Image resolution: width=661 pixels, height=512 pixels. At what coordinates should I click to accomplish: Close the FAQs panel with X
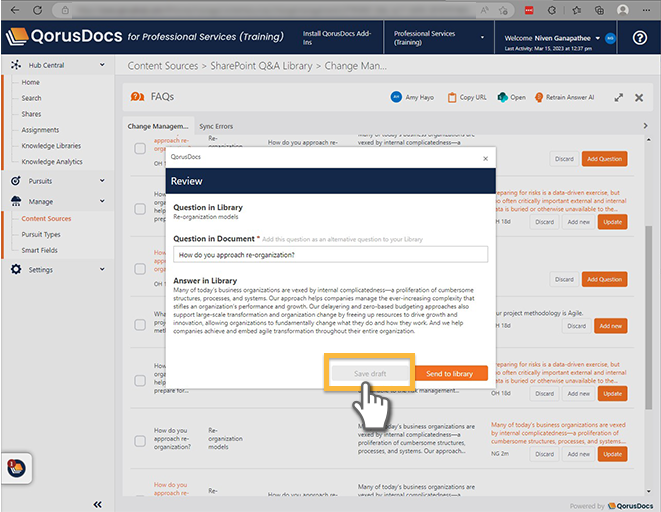(639, 98)
